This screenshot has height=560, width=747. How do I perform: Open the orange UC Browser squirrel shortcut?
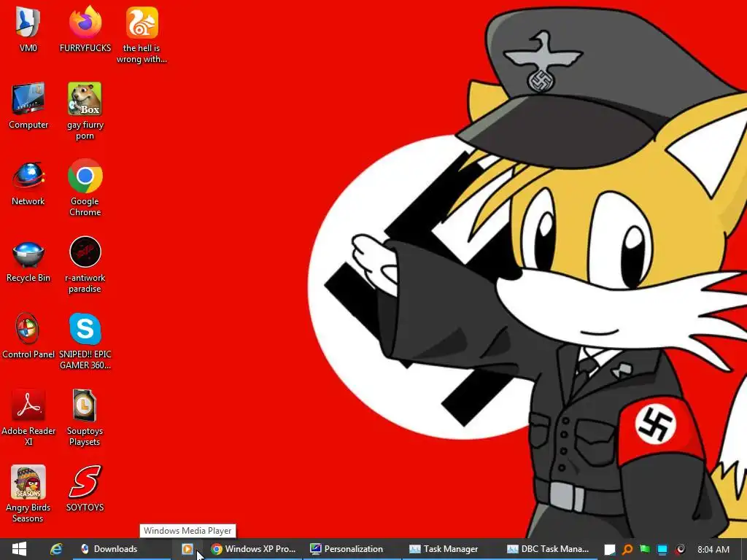tap(142, 35)
